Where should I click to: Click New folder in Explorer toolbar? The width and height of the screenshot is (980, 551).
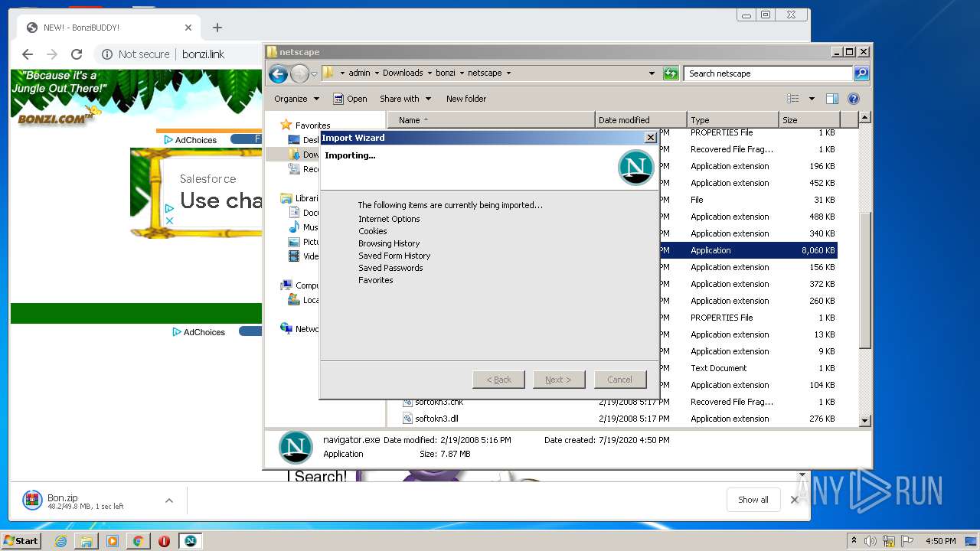point(466,99)
